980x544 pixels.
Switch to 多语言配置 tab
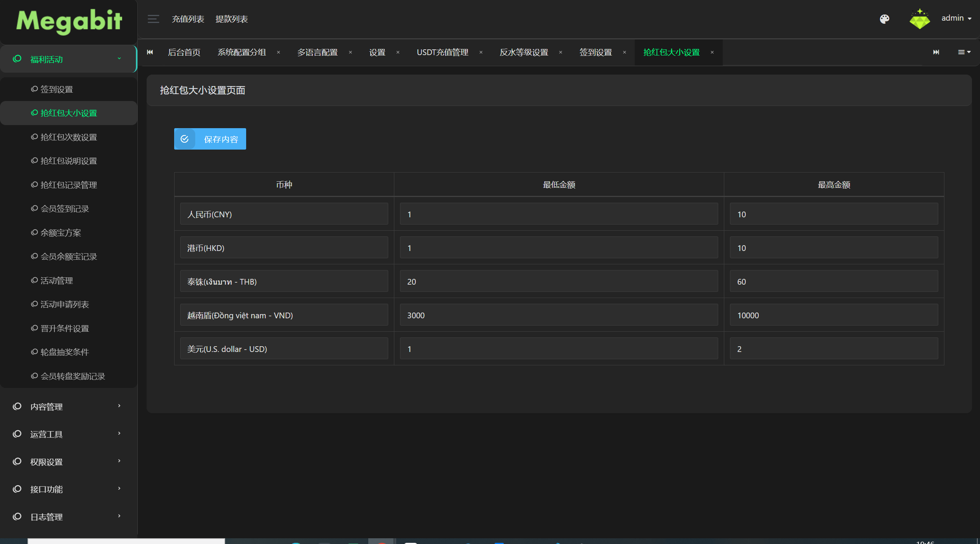click(317, 52)
